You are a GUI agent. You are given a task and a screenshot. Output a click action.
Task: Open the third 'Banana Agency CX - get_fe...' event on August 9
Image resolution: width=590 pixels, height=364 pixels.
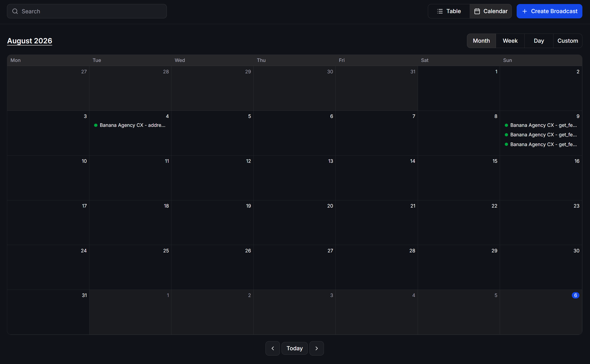pos(541,144)
